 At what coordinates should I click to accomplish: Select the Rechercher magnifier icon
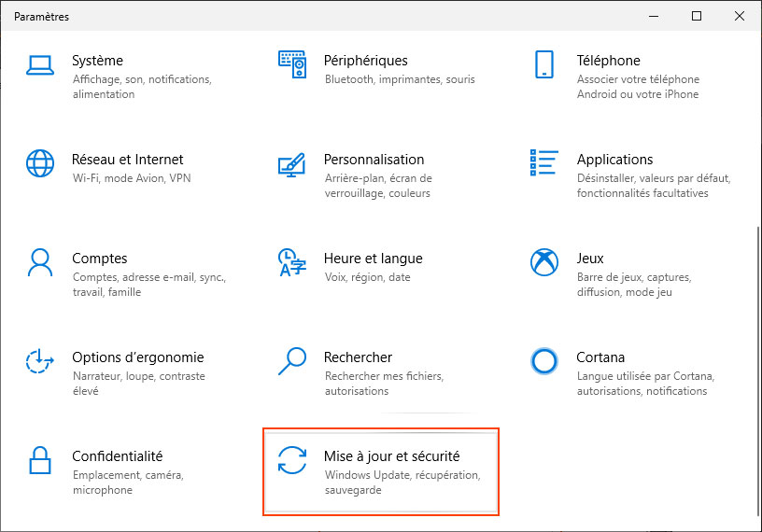coord(292,362)
